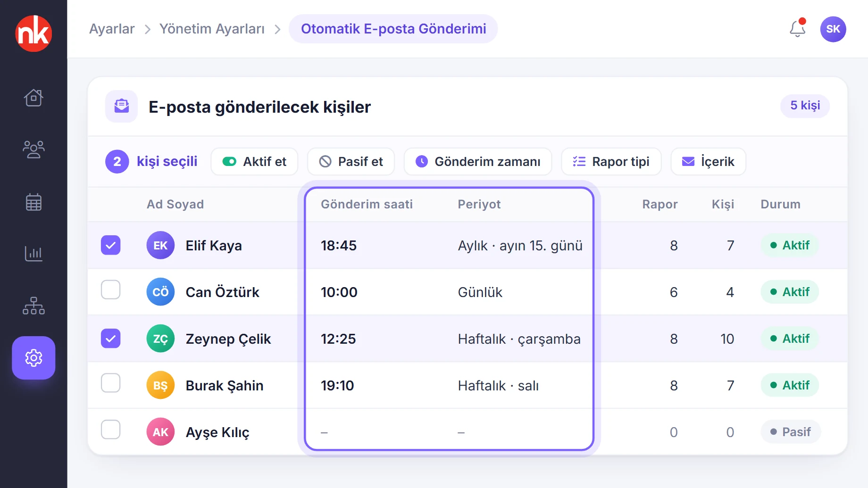Open the organization chart sidebar icon

click(x=33, y=306)
